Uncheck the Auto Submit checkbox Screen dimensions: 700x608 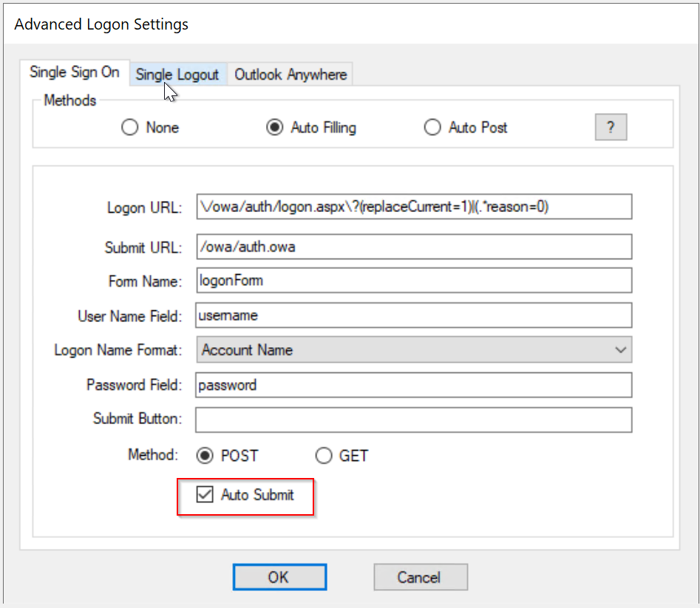(205, 495)
